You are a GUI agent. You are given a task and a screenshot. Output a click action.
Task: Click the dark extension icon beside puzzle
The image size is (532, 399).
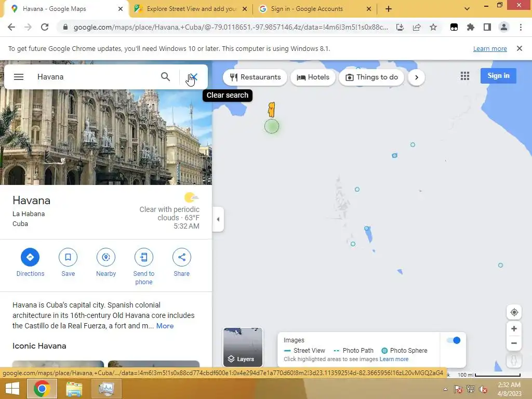point(454,27)
